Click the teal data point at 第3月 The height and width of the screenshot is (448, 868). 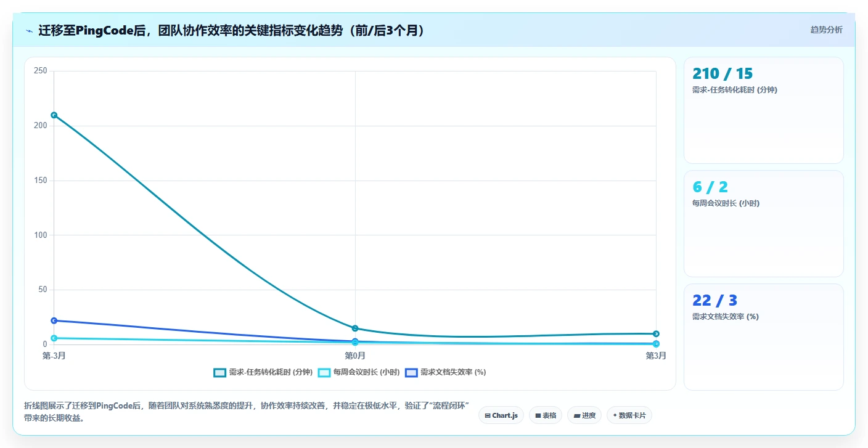656,334
